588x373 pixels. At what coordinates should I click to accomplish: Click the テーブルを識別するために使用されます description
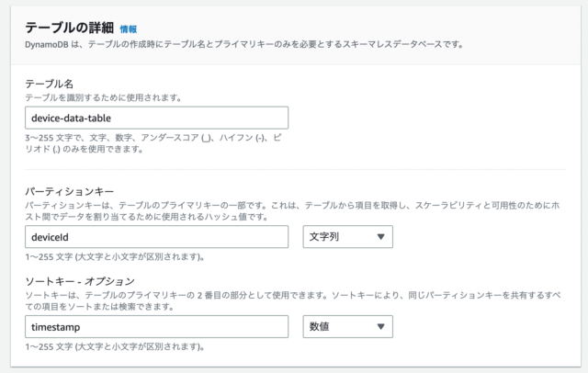(103, 97)
